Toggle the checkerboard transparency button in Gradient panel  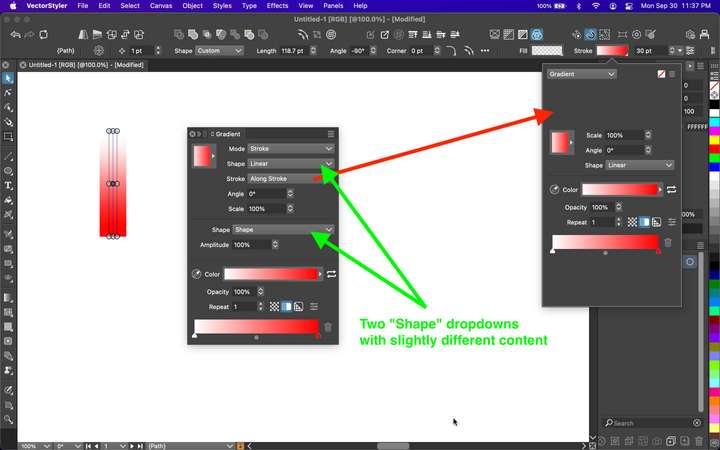coord(274,306)
